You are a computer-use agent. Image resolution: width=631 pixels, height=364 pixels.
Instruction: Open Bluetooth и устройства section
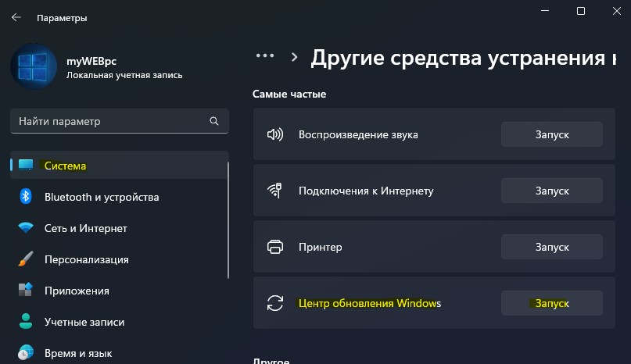point(120,197)
